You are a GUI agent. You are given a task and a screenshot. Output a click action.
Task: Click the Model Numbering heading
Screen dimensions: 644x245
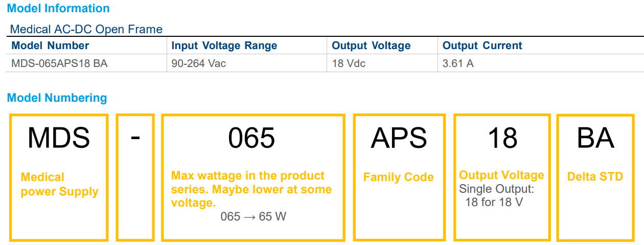click(x=57, y=98)
